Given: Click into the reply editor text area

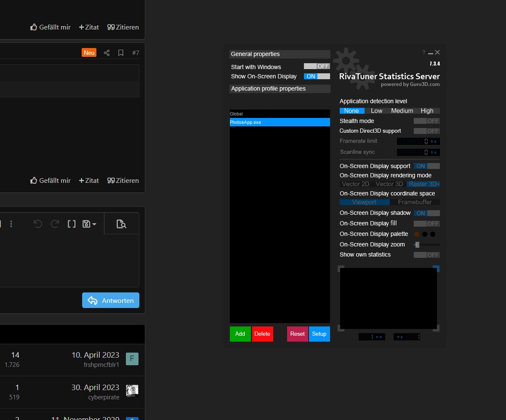Looking at the screenshot, I should pyautogui.click(x=69, y=260).
